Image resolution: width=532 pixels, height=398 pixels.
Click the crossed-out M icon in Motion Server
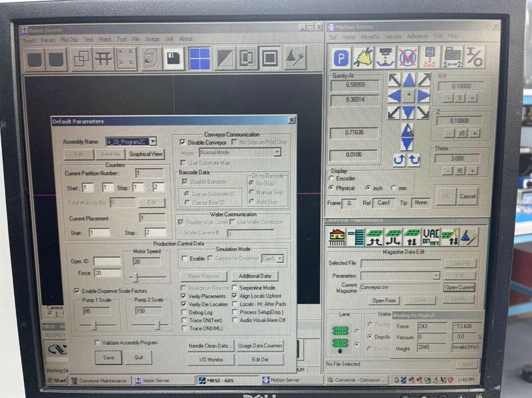[x=408, y=57]
